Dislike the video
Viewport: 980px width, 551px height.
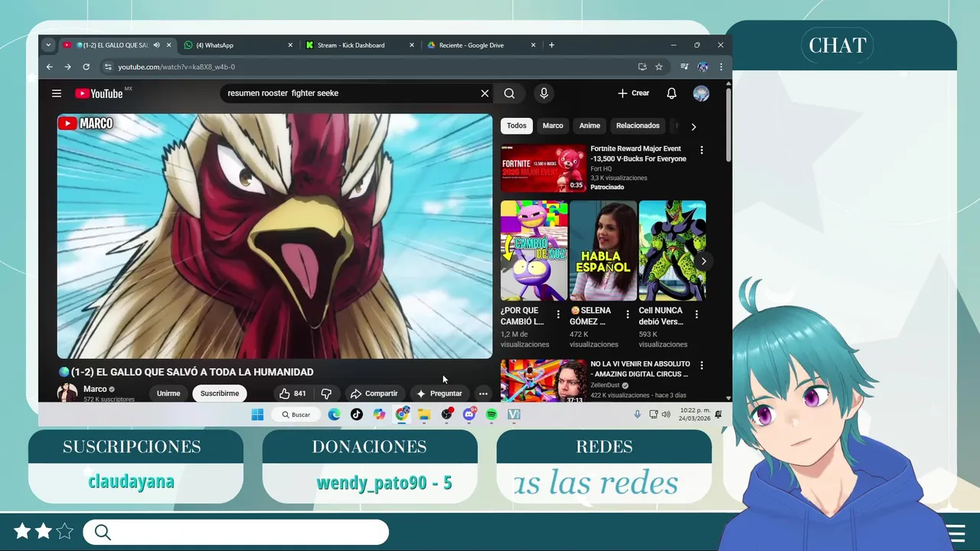tap(326, 393)
